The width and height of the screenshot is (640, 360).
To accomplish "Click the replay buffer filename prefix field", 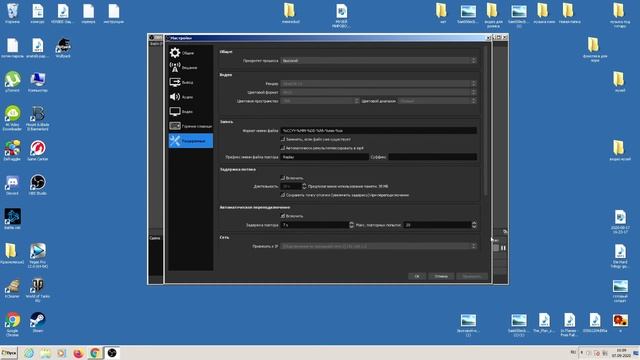I will 324,157.
